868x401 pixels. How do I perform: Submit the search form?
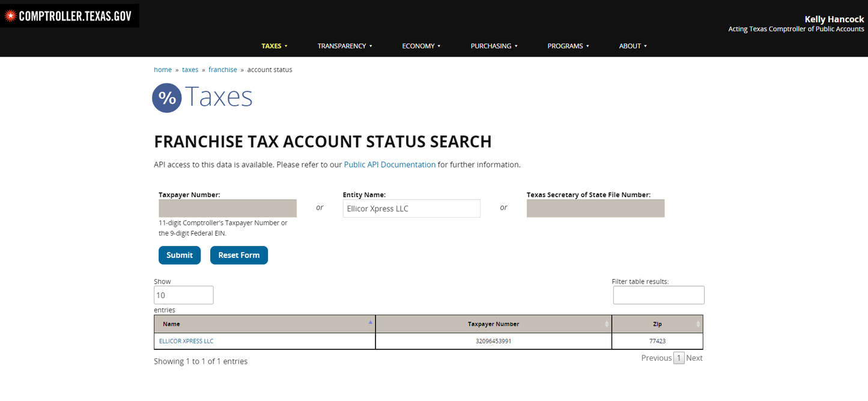click(x=180, y=255)
